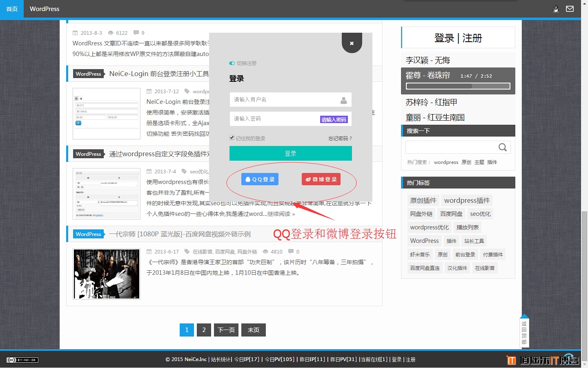
Task: Play the song 李汉颖 - 无悔
Action: tap(428, 60)
